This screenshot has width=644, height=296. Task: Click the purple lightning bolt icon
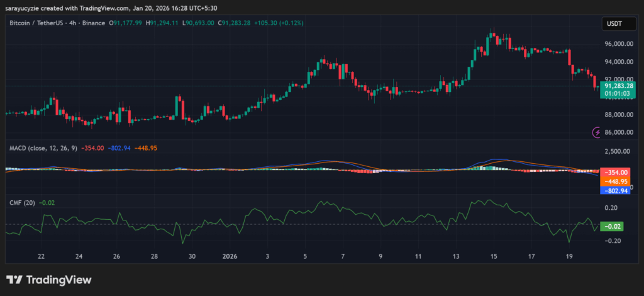(x=597, y=132)
